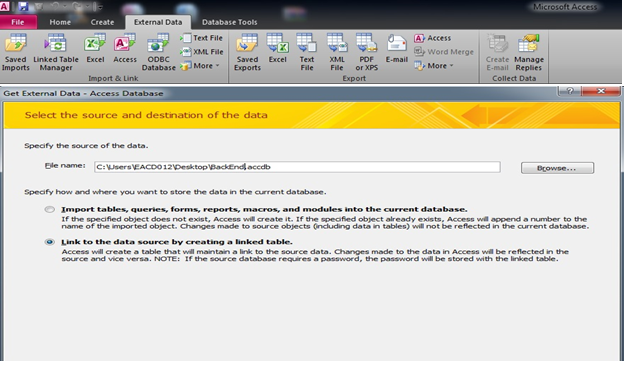Click the dialog Help question mark button
The width and height of the screenshot is (626, 369).
point(570,91)
